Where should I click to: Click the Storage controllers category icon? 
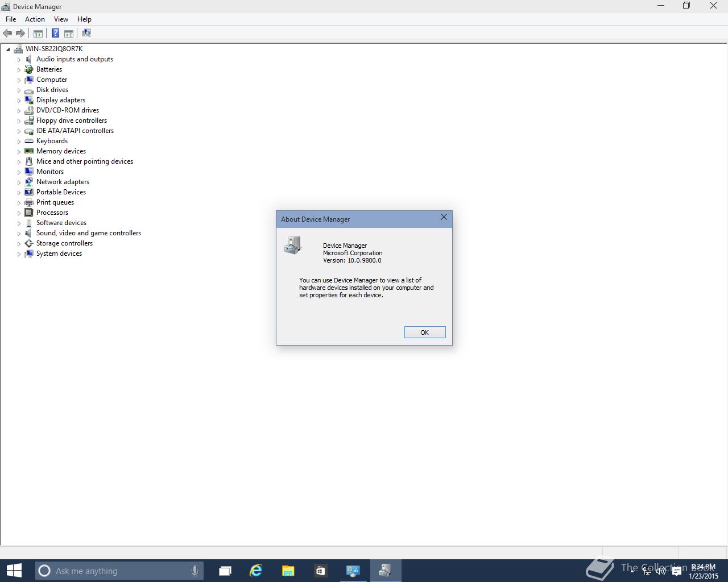pyautogui.click(x=29, y=243)
